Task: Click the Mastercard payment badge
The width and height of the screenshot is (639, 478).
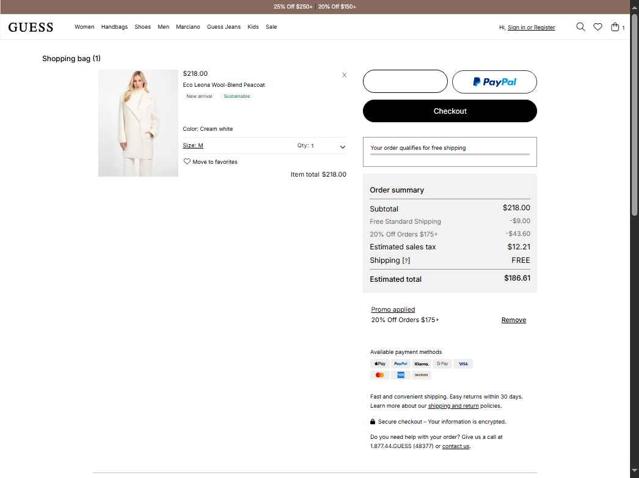Action: coord(380,375)
